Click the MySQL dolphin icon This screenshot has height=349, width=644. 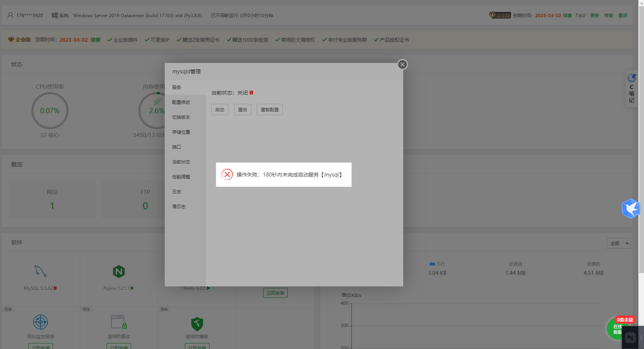tap(41, 271)
